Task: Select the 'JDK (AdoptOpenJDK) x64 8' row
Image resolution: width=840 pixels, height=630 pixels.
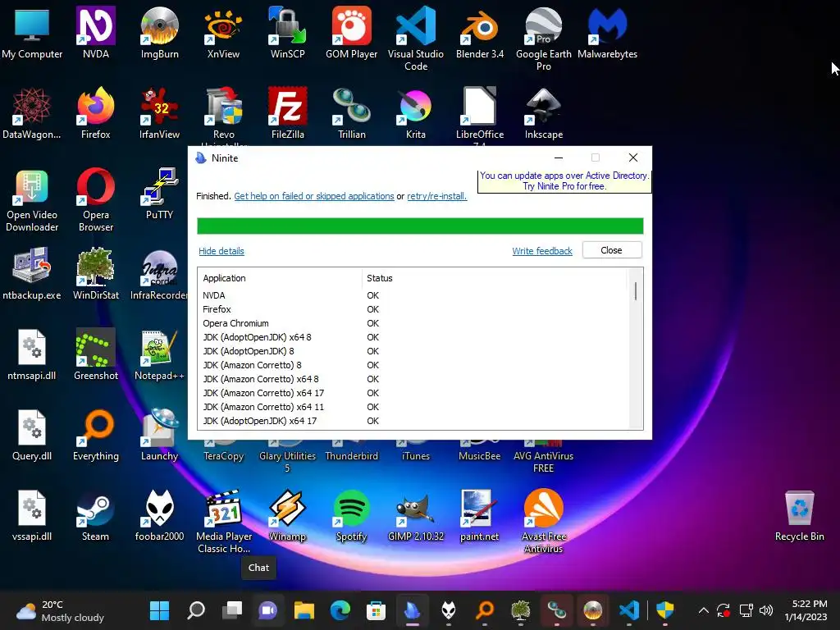Action: point(413,337)
